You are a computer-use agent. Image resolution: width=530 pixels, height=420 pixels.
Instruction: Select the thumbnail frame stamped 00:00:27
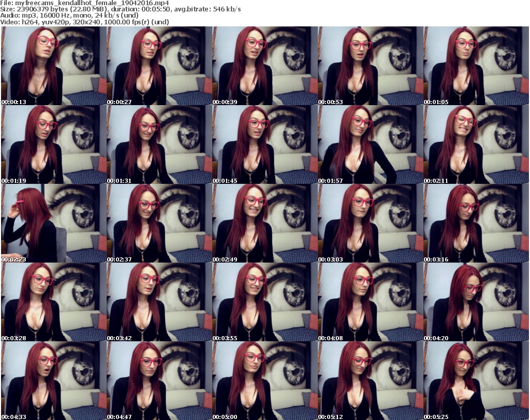click(159, 66)
